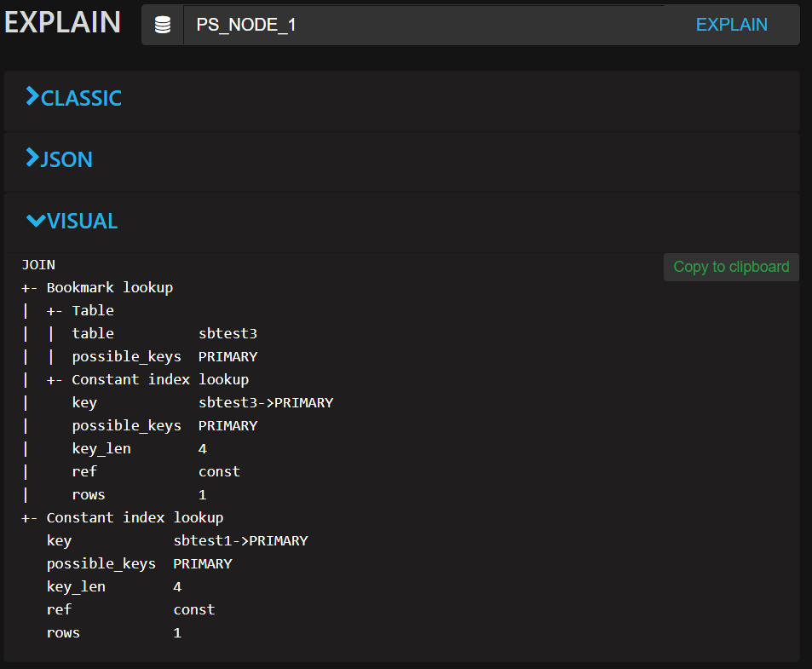The width and height of the screenshot is (812, 669).
Task: Click the large EXPLAIN page heading
Action: [62, 23]
